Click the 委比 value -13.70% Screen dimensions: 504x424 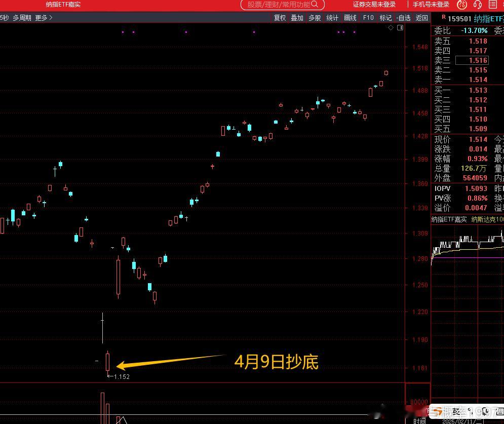point(474,30)
